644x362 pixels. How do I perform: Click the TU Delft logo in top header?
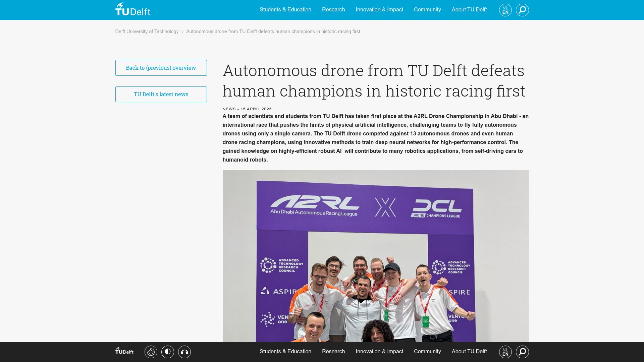coord(133,9)
